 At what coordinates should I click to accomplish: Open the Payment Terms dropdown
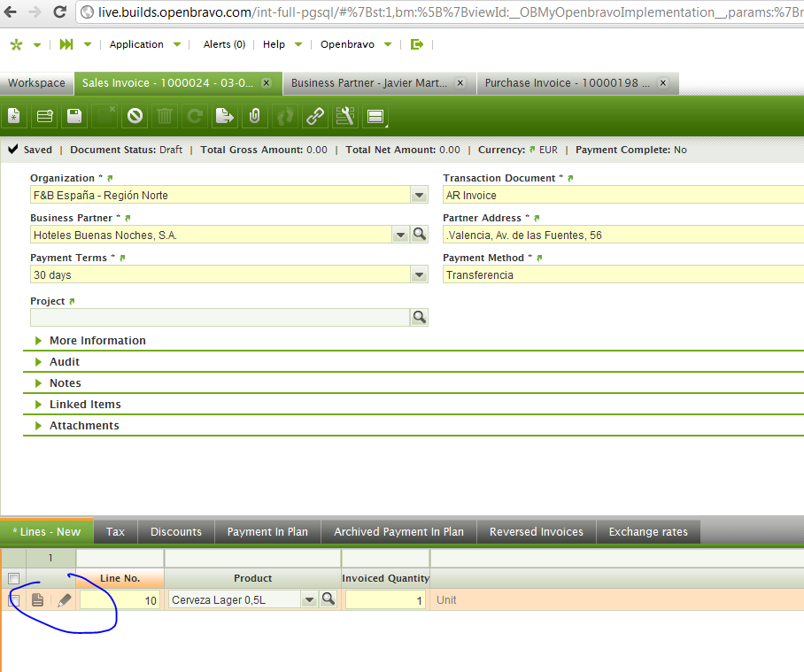click(419, 275)
